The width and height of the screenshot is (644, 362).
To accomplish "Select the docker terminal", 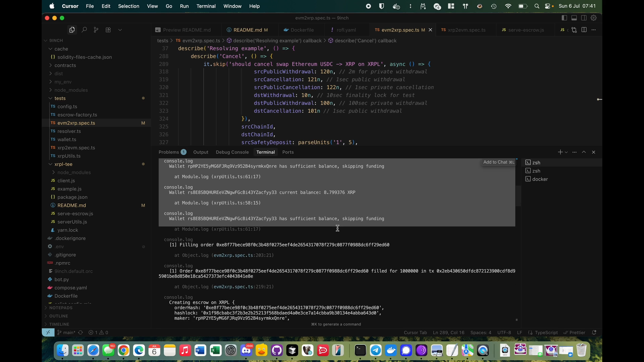I will [x=562, y=179].
